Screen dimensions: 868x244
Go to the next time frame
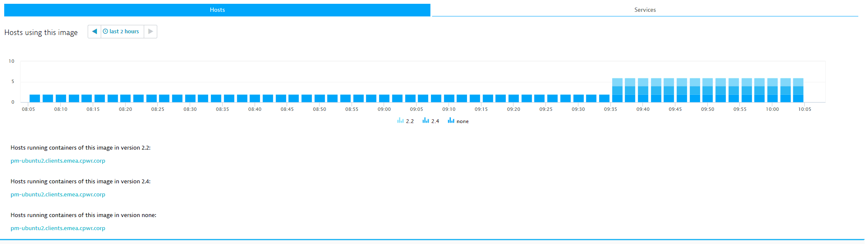(x=150, y=32)
